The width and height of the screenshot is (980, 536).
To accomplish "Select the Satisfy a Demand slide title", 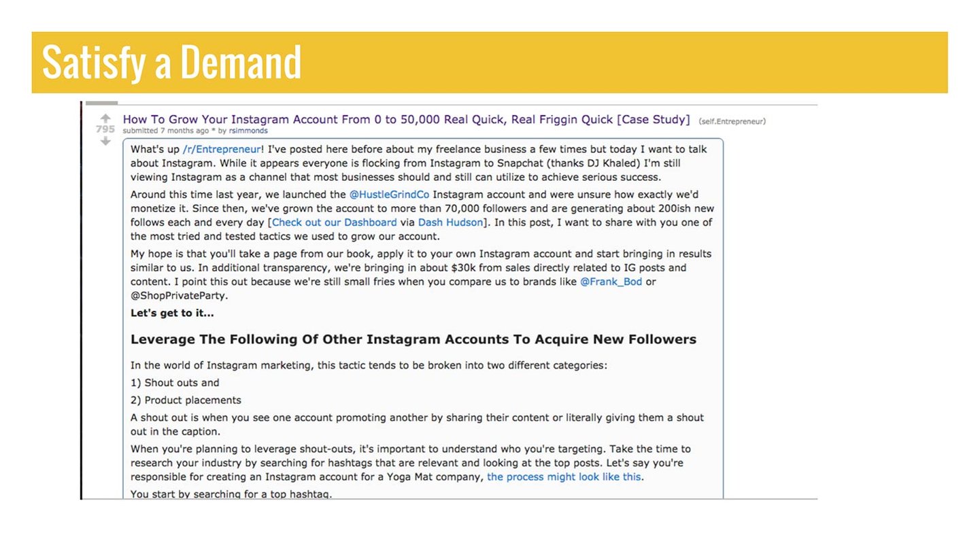I will (x=171, y=62).
